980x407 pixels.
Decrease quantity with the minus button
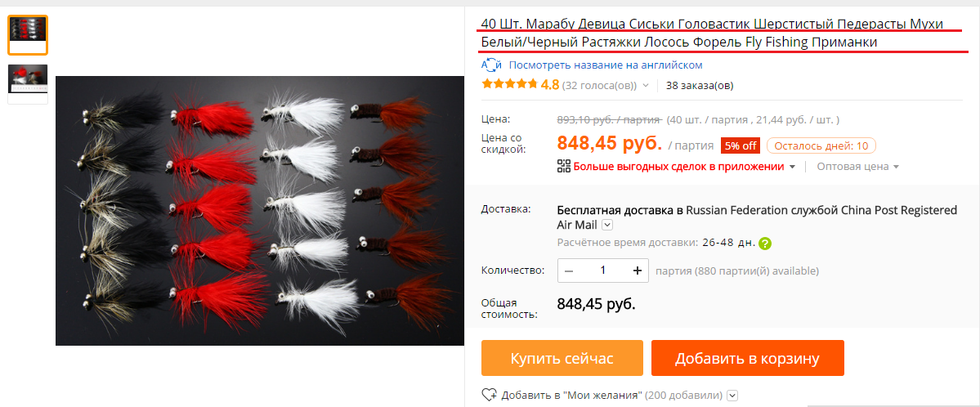[x=569, y=271]
